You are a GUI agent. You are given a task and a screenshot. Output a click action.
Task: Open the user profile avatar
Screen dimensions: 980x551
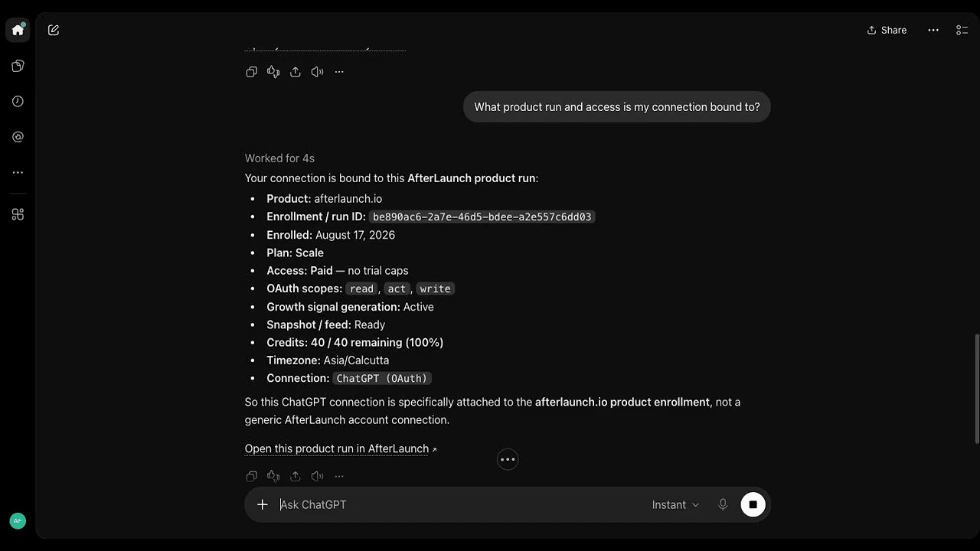pos(18,521)
